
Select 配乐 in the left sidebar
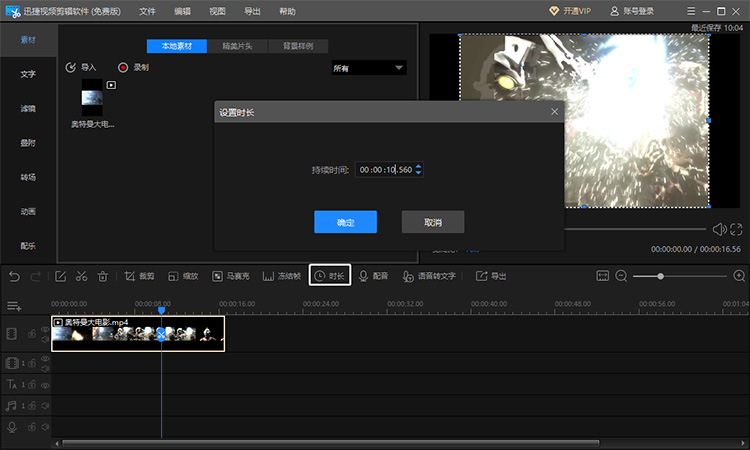click(28, 246)
